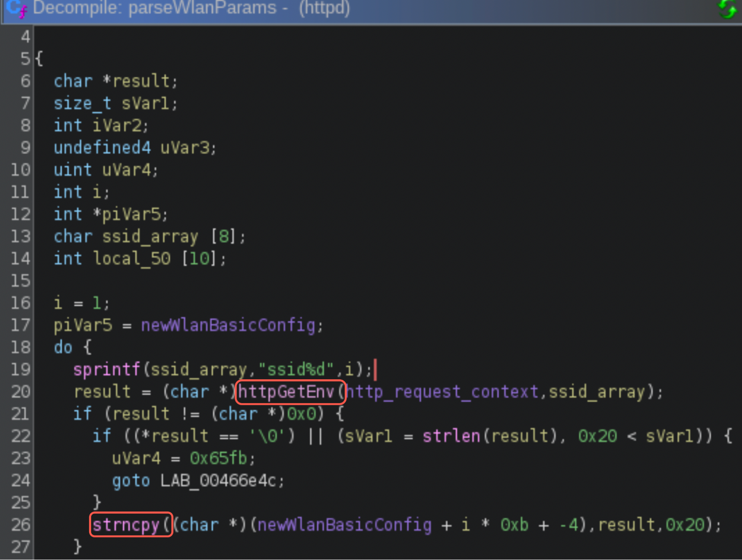Select the sprintf function on line 19
Screen dimensions: 742x560
[x=107, y=369]
